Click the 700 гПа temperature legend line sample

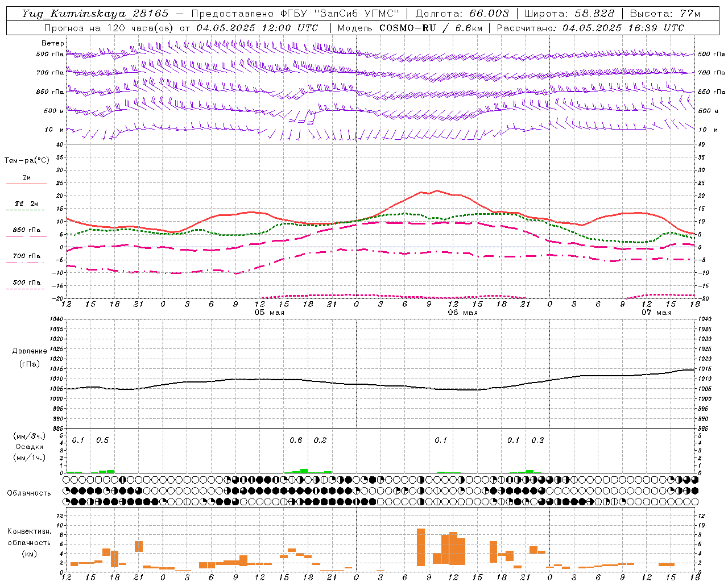[26, 263]
